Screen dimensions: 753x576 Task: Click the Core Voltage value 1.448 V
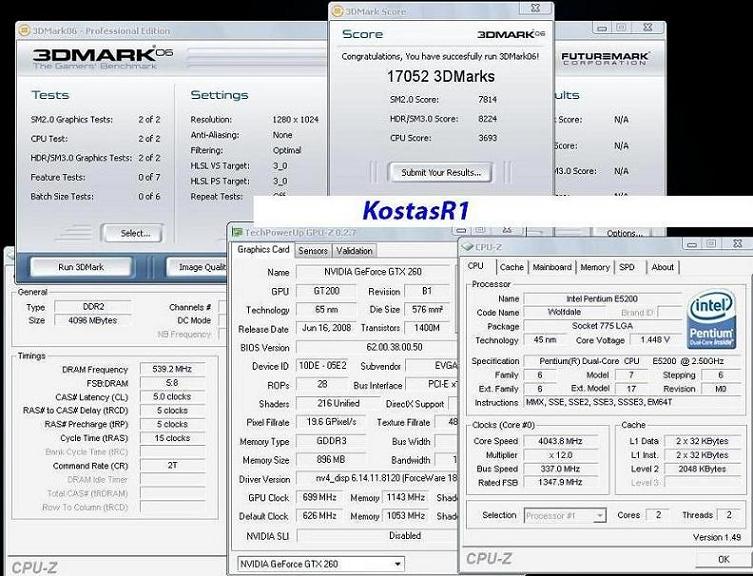(655, 340)
